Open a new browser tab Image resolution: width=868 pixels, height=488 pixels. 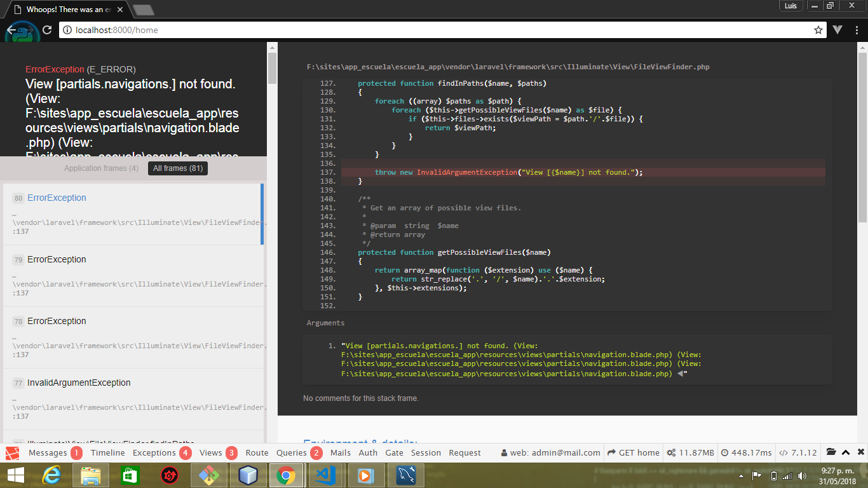144,10
